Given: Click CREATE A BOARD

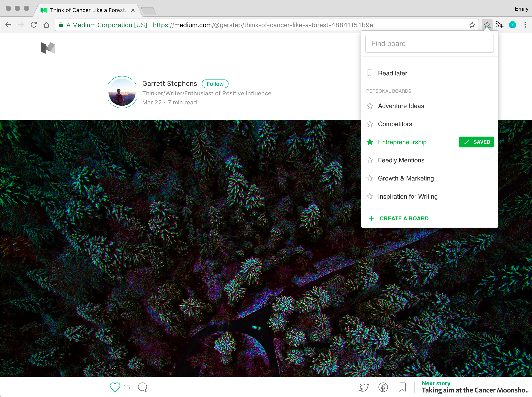Looking at the screenshot, I should 404,218.
